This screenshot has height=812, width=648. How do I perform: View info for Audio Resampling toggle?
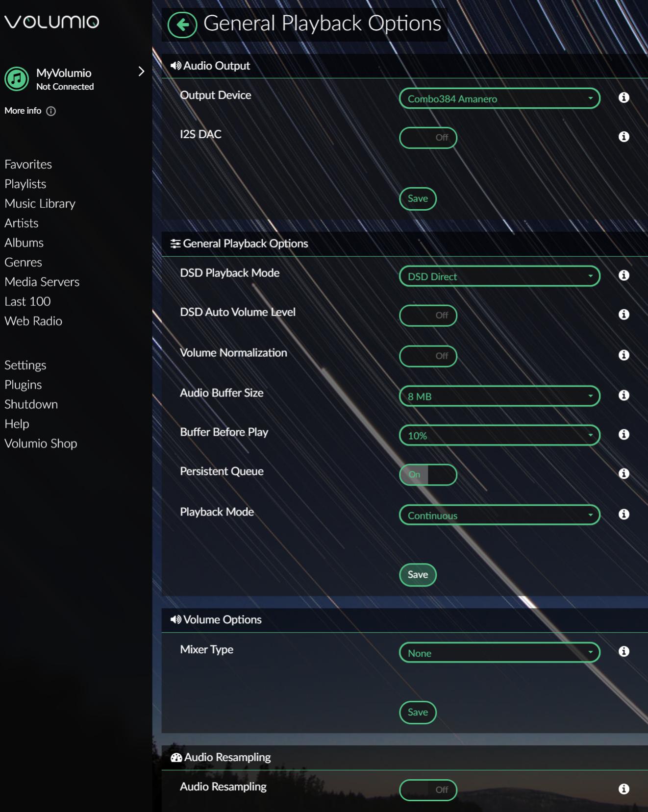(623, 789)
